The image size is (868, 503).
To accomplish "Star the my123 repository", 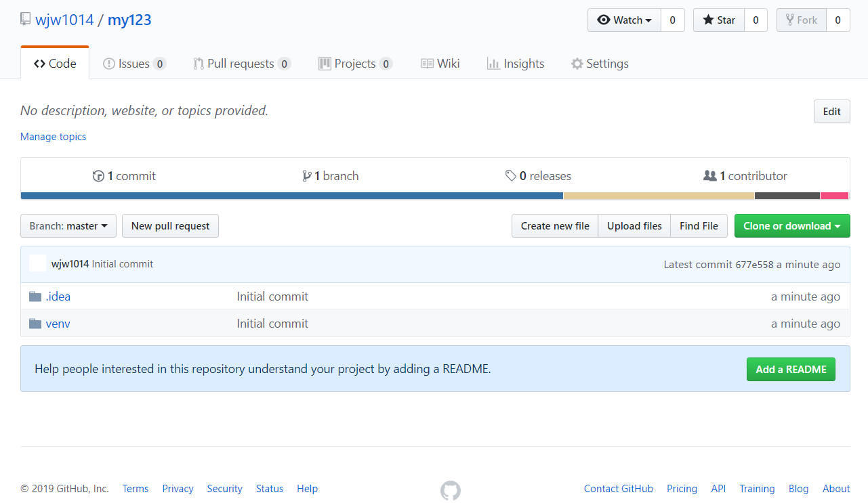I will tap(719, 20).
